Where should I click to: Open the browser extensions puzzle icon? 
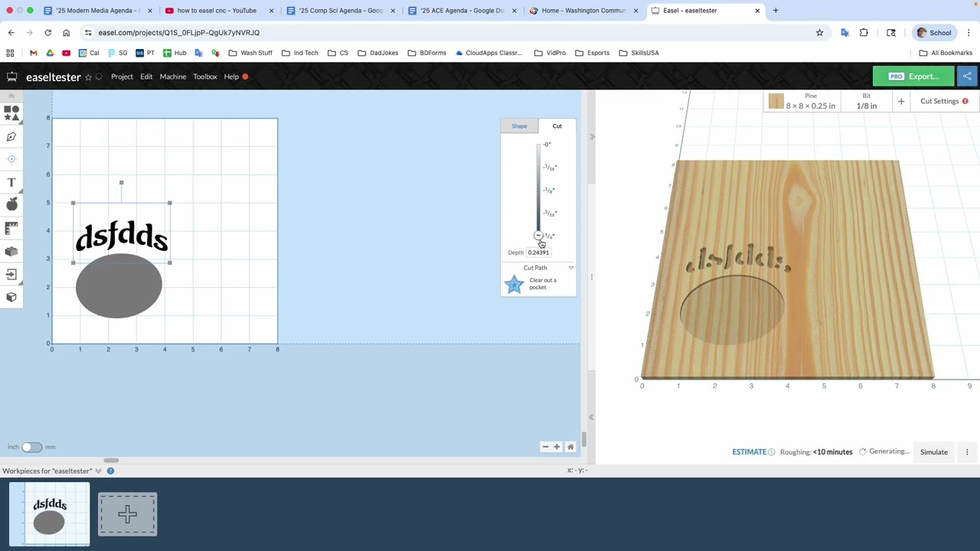click(x=864, y=33)
